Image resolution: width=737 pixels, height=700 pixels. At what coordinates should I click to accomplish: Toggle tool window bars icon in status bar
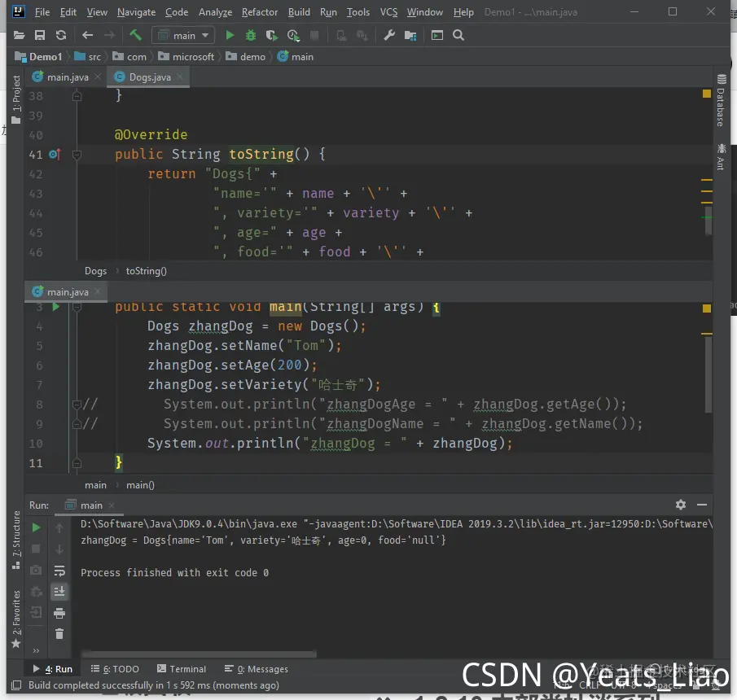[x=16, y=685]
